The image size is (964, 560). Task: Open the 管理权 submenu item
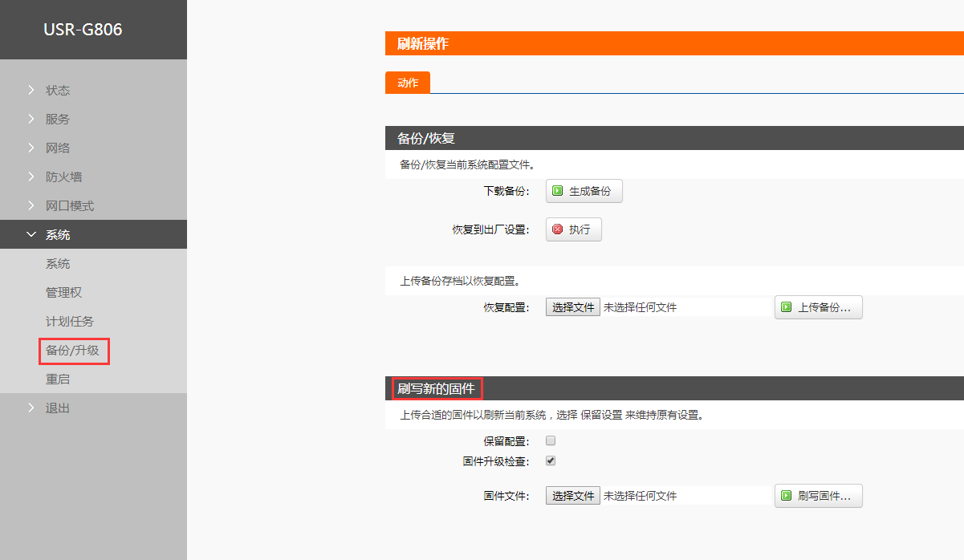(x=63, y=293)
